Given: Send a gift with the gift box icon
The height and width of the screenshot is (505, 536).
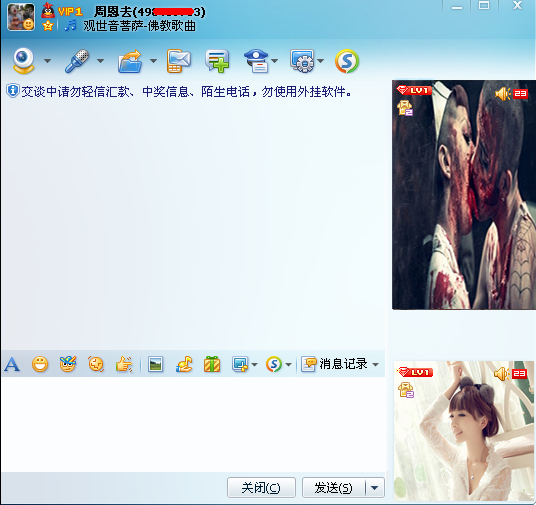Looking at the screenshot, I should [x=212, y=364].
